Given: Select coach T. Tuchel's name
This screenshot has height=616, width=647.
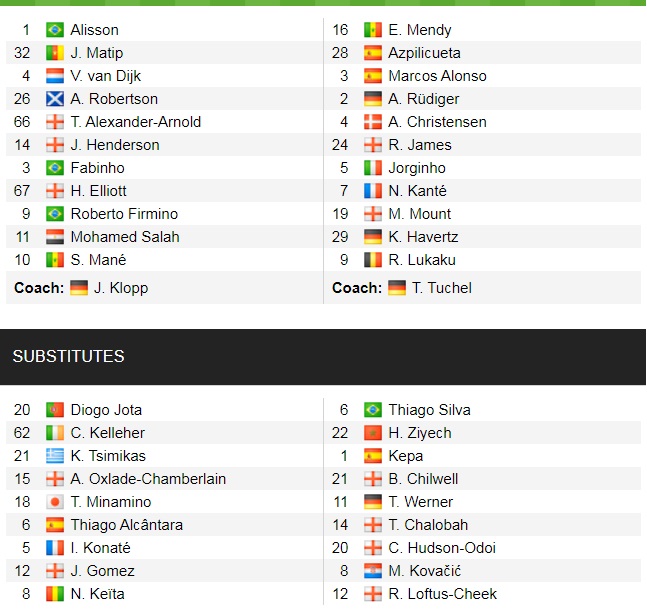Looking at the screenshot, I should tap(443, 288).
